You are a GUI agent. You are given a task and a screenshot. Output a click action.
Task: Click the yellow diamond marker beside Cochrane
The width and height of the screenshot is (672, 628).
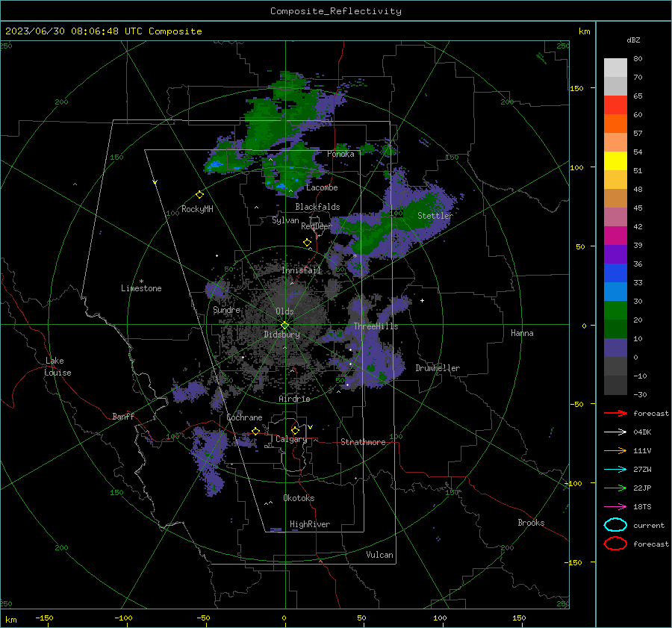pos(256,431)
